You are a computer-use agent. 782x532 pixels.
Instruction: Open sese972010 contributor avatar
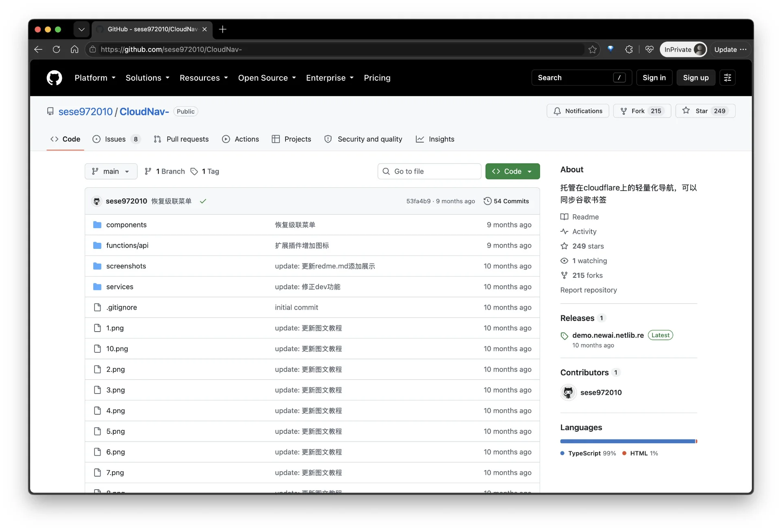tap(568, 392)
